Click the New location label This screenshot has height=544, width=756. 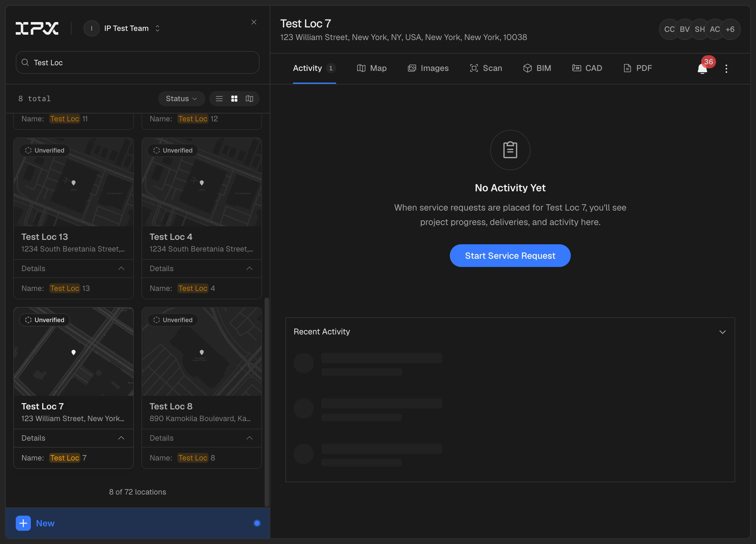pos(45,523)
